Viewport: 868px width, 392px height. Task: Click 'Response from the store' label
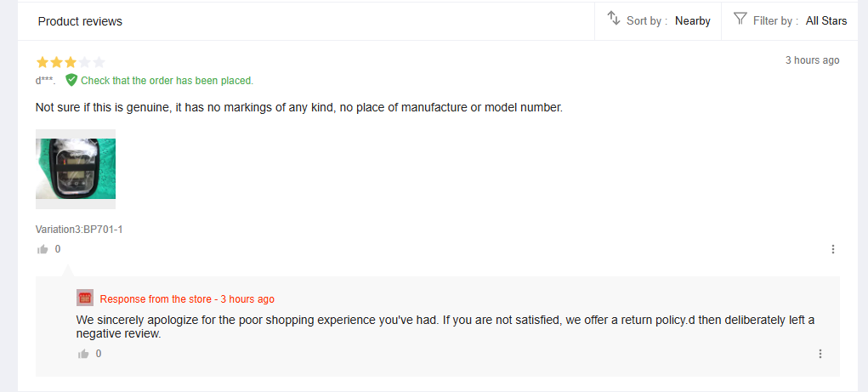[156, 299]
